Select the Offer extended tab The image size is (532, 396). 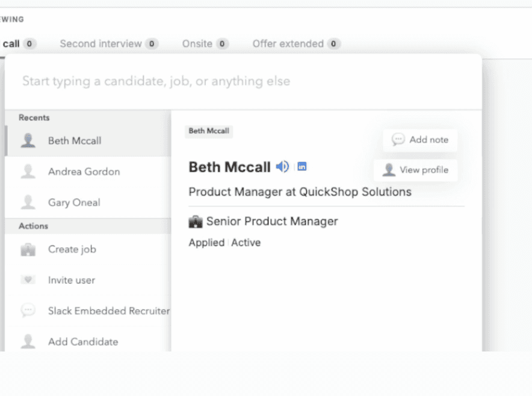296,44
